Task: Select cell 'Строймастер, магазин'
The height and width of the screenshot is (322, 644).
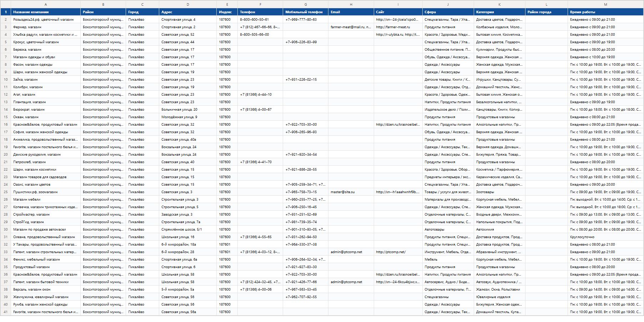Action: click(x=46, y=215)
